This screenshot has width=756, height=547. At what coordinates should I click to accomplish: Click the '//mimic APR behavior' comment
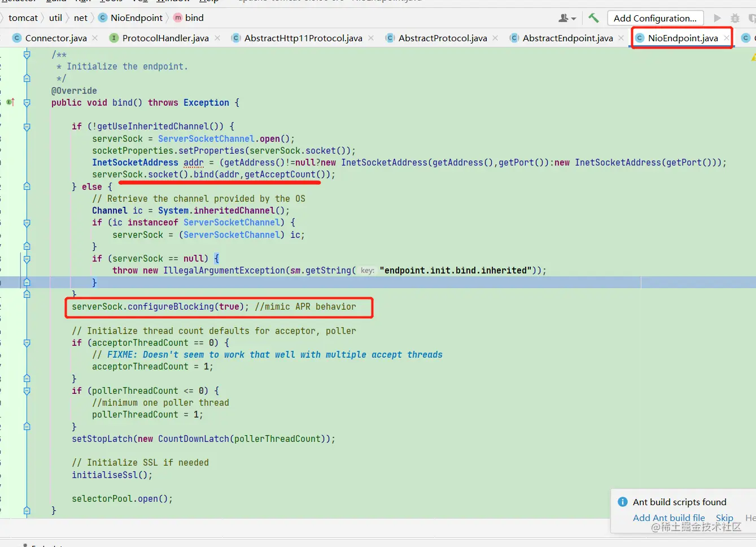pos(305,307)
